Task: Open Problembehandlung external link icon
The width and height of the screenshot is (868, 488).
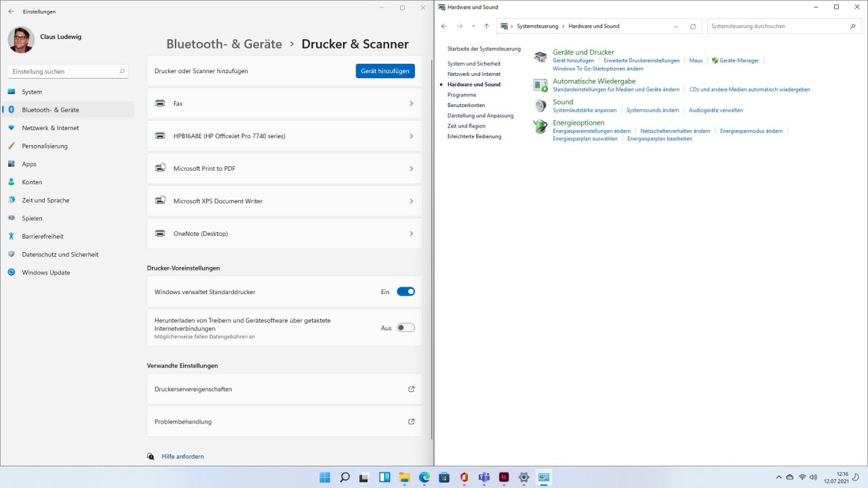Action: tap(411, 422)
